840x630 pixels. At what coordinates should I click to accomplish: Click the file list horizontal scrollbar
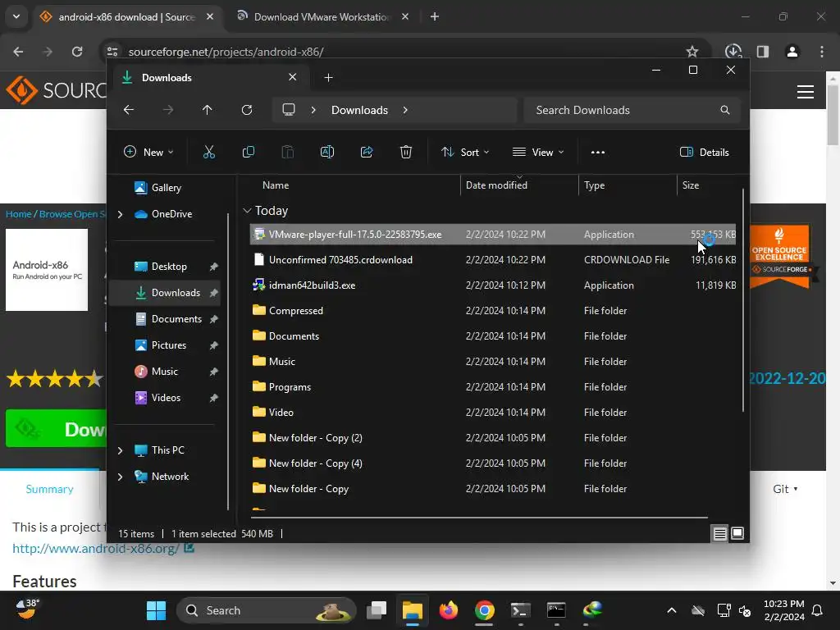click(x=479, y=518)
